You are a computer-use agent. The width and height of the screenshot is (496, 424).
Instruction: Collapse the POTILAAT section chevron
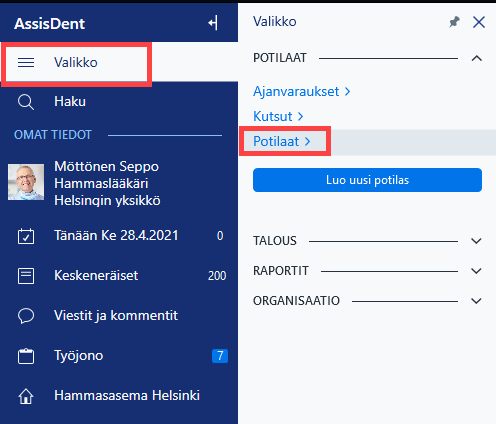tap(477, 58)
